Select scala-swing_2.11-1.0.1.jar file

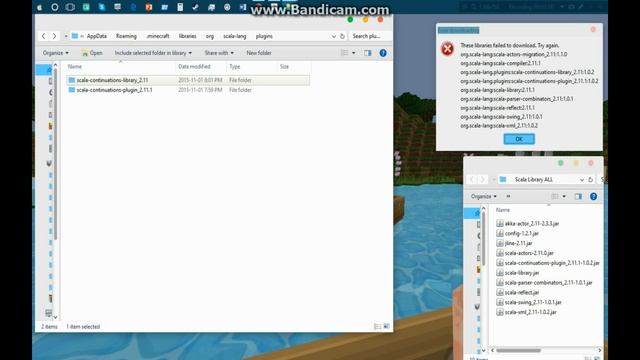(x=529, y=302)
